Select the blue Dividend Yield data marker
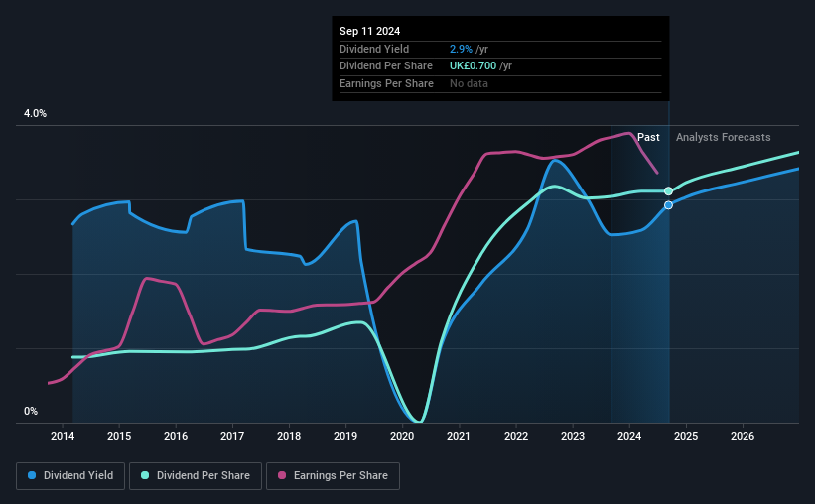The image size is (815, 504). tap(668, 205)
